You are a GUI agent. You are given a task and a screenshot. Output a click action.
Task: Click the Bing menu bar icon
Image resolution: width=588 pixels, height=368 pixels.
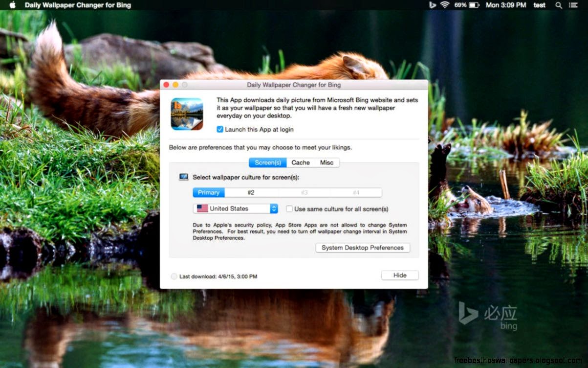432,5
